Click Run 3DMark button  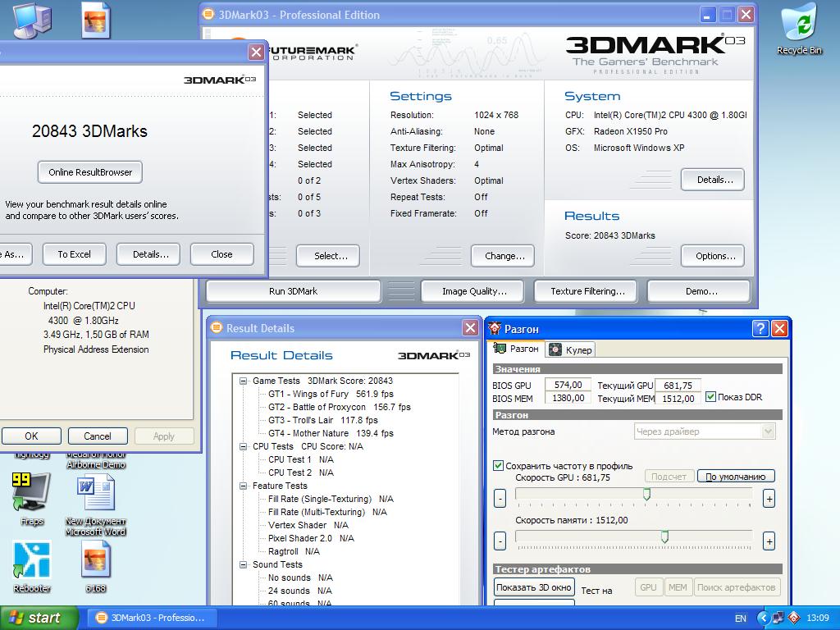coord(293,291)
